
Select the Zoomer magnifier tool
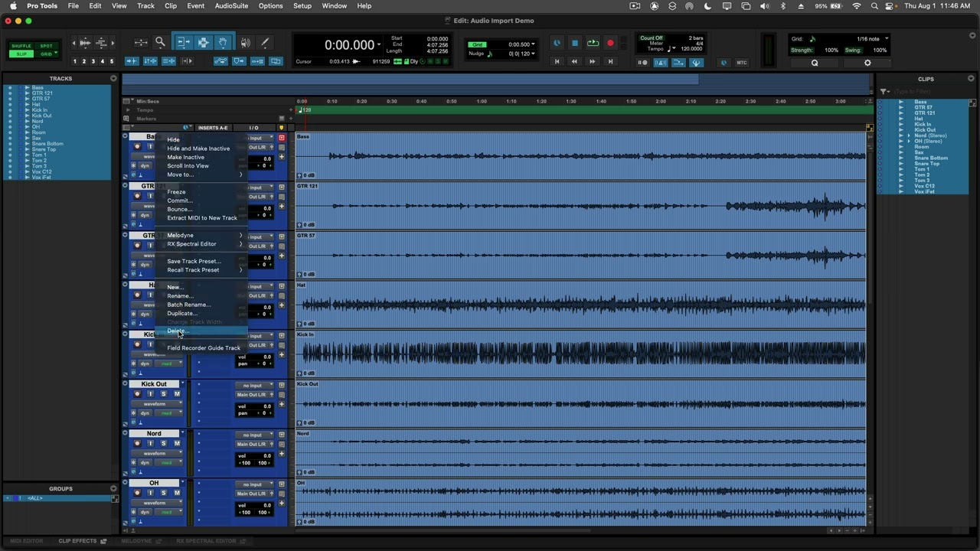pyautogui.click(x=160, y=43)
